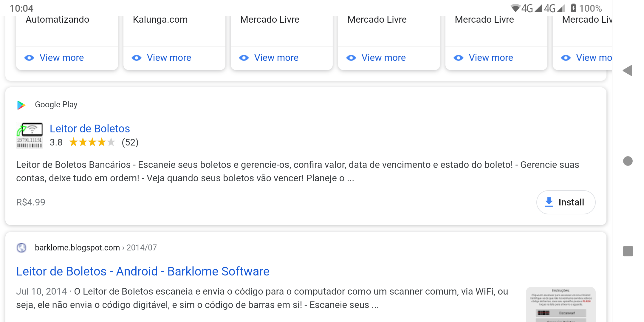This screenshot has height=322, width=644.
Task: Tap the eye icon on Automatizando card
Action: coord(29,58)
